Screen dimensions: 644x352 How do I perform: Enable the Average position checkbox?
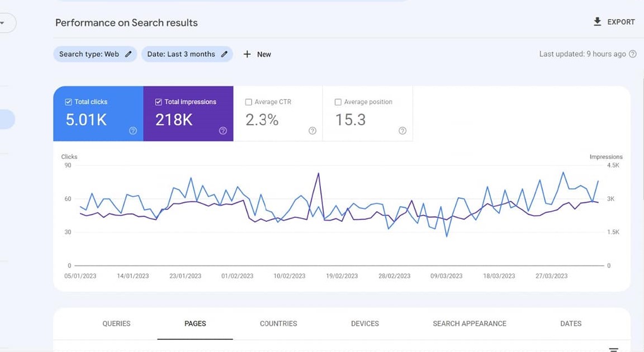click(338, 102)
